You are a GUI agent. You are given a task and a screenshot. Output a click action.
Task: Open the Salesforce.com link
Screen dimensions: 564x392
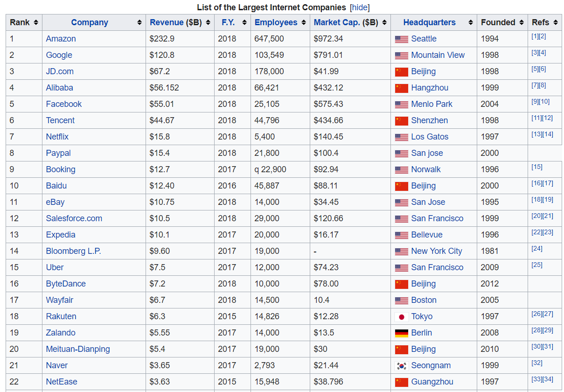tap(74, 218)
